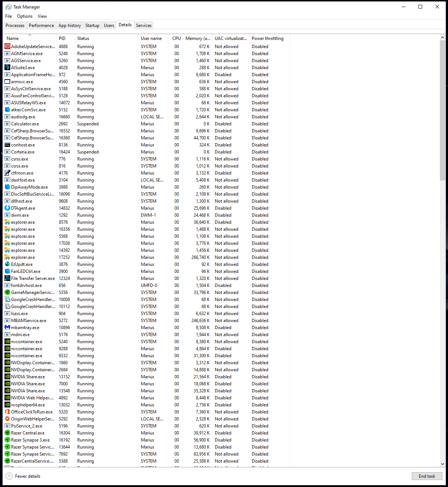Open the View menu
Image resolution: width=448 pixels, height=487 pixels.
[x=43, y=16]
